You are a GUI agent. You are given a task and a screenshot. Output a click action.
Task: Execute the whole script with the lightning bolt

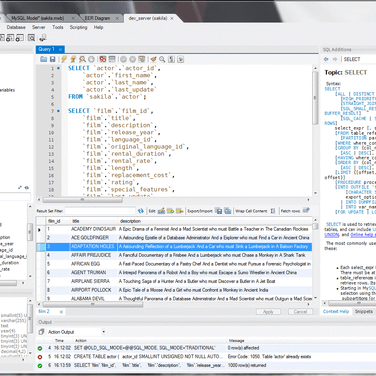(x=64, y=59)
